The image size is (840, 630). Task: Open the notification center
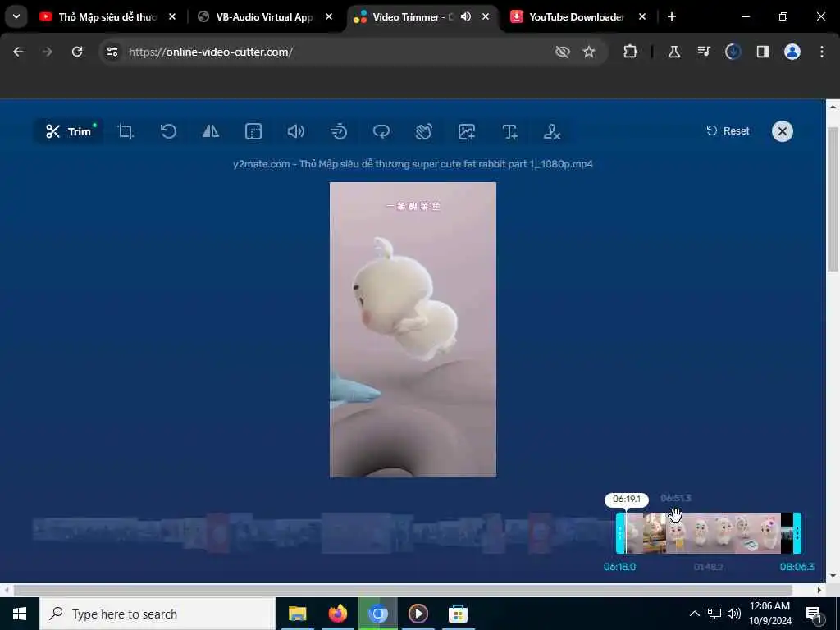click(x=813, y=614)
